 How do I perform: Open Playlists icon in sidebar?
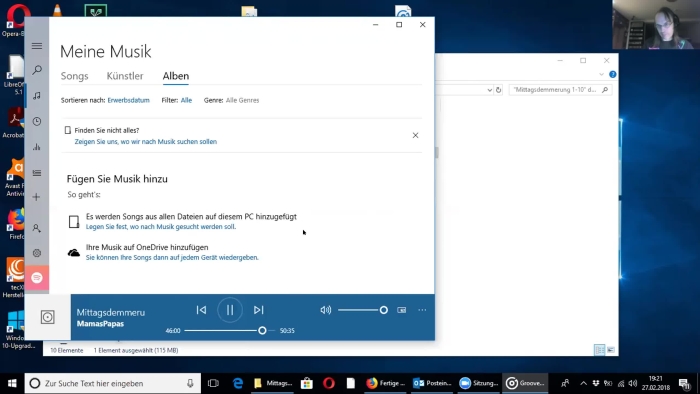point(37,173)
